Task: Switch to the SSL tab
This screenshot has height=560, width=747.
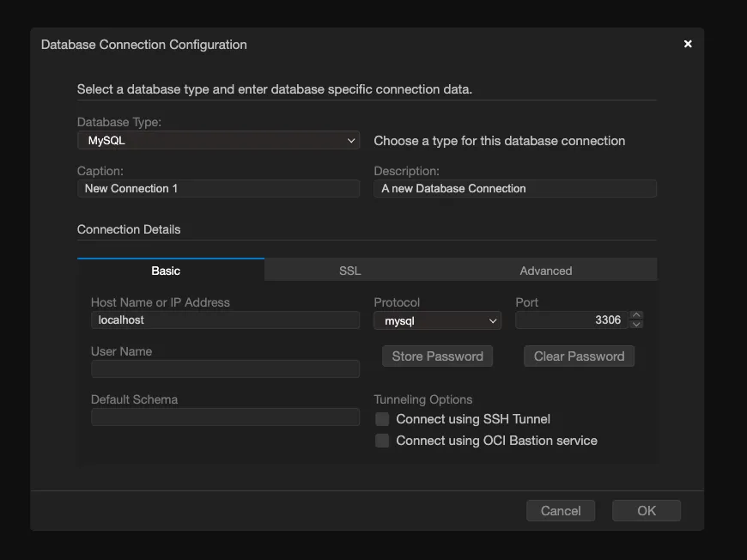Action: pos(349,271)
